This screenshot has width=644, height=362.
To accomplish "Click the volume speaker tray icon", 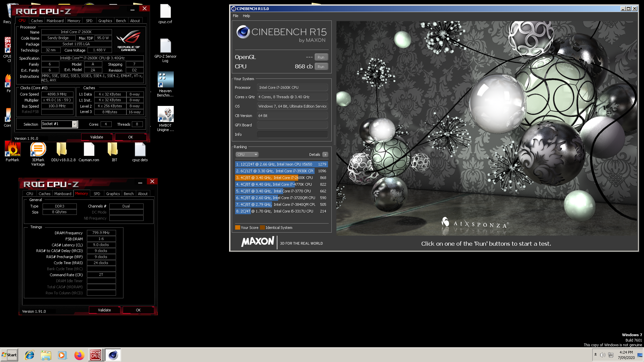I will coord(602,355).
